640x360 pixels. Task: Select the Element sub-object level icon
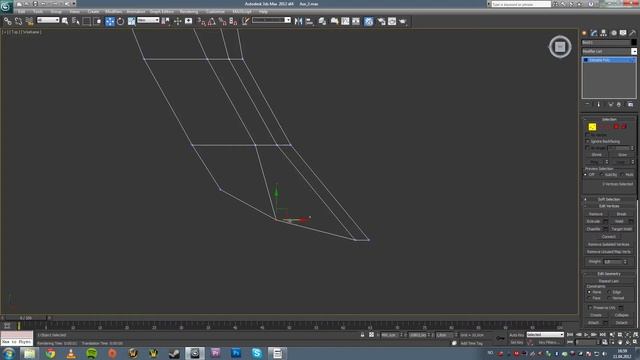(624, 127)
